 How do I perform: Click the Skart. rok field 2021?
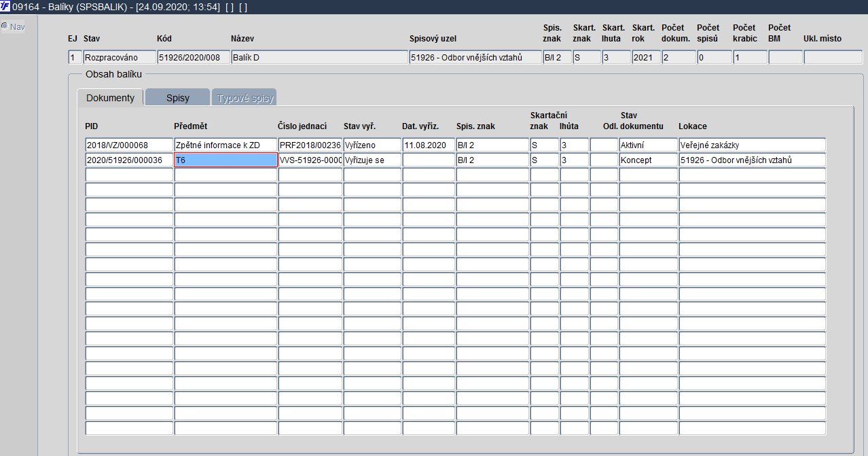645,58
